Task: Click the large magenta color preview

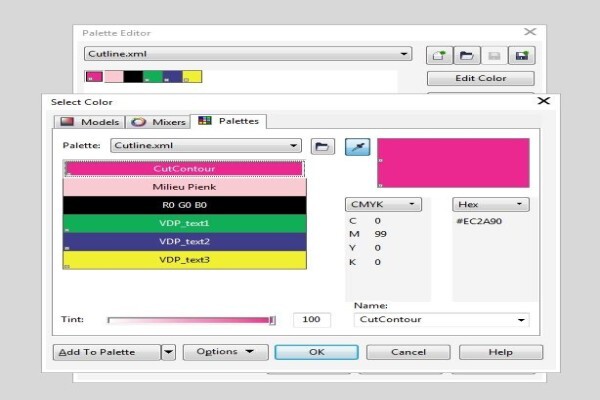Action: click(x=453, y=163)
